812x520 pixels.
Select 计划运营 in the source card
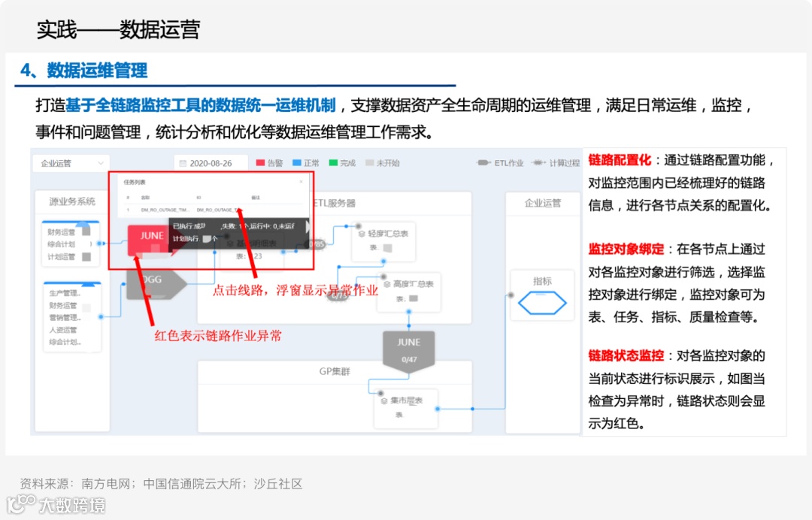click(61, 257)
